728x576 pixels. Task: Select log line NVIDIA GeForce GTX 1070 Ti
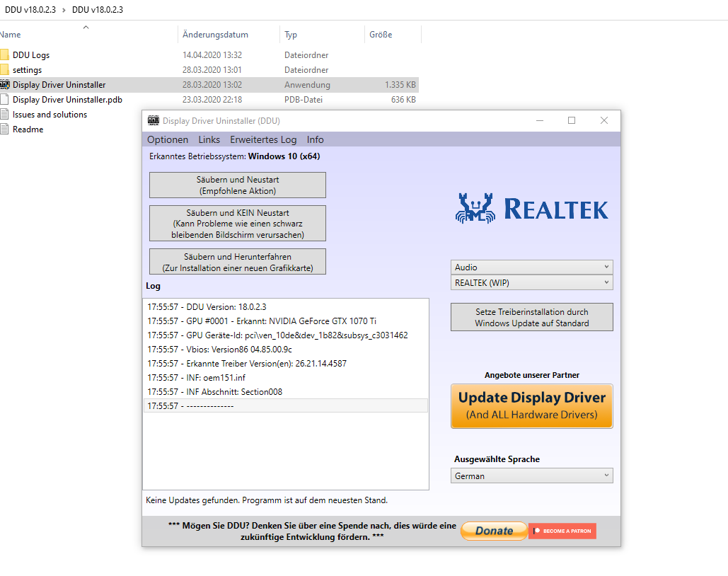pyautogui.click(x=286, y=321)
